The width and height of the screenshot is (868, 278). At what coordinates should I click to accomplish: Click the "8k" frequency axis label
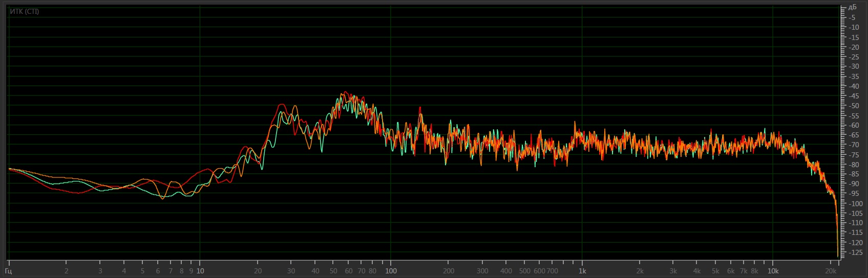(755, 271)
